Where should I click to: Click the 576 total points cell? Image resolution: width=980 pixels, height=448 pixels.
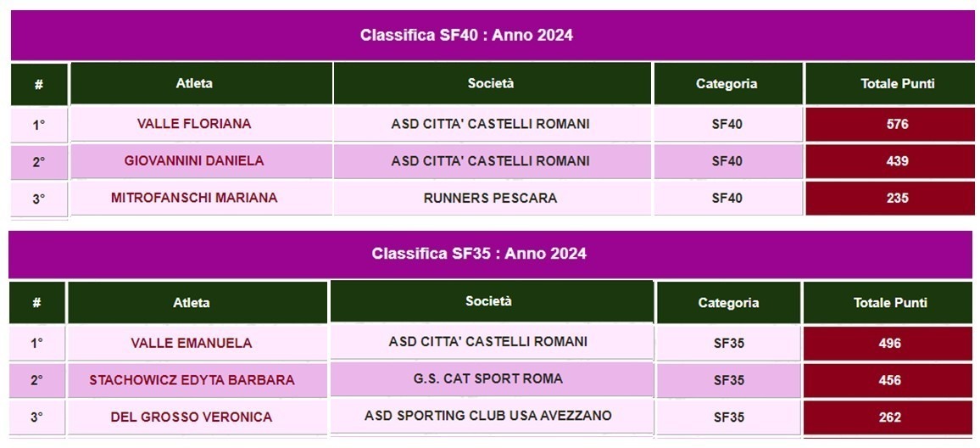(x=890, y=124)
